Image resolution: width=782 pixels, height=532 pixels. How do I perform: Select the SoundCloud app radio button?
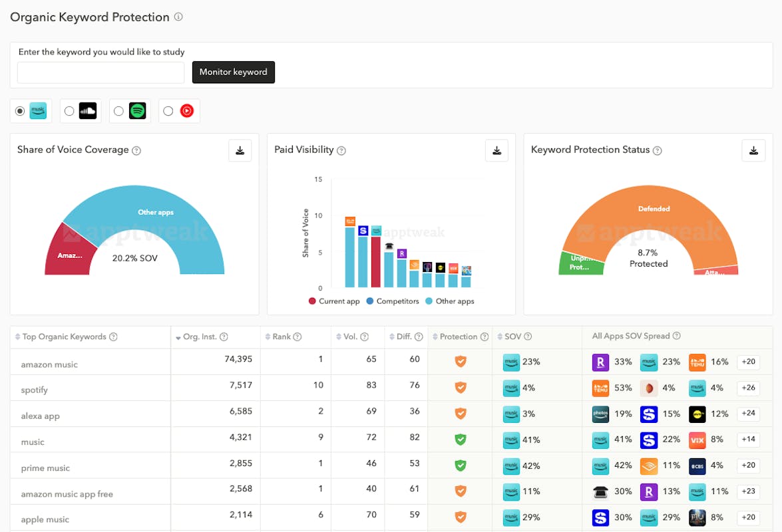[69, 111]
